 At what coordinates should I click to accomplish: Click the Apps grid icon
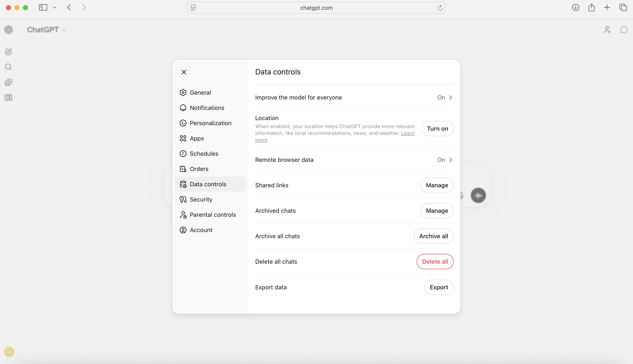coord(183,138)
